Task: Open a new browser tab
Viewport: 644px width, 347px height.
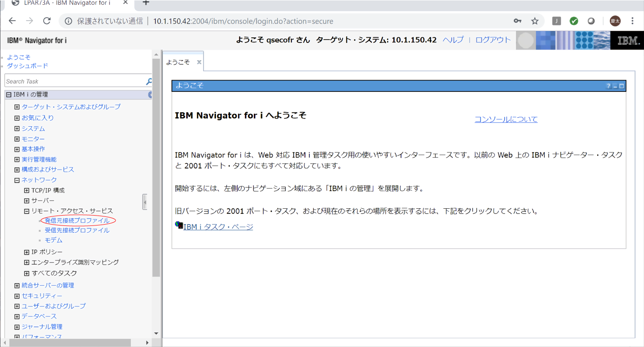Action: click(x=146, y=3)
